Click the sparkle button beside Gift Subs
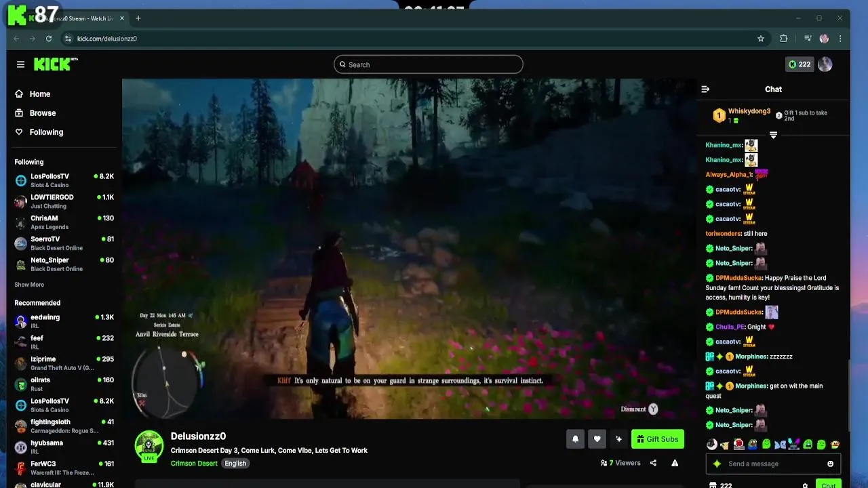This screenshot has height=488, width=868. (x=618, y=439)
